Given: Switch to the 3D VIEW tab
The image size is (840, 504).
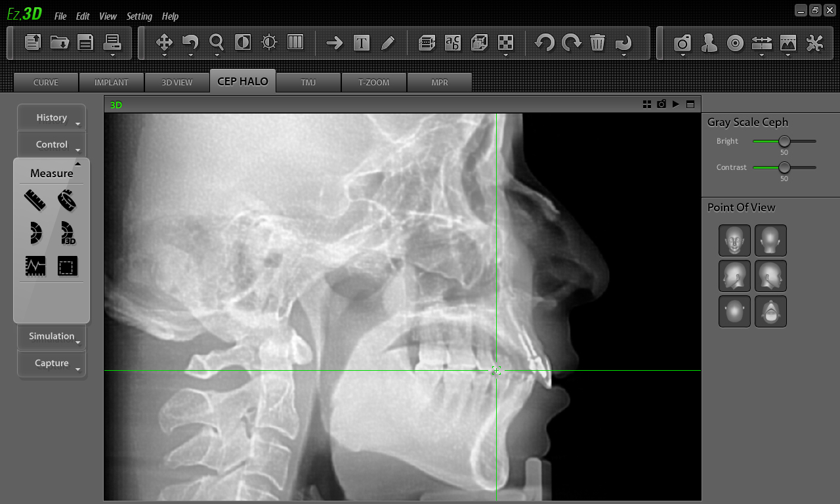Looking at the screenshot, I should tap(177, 82).
